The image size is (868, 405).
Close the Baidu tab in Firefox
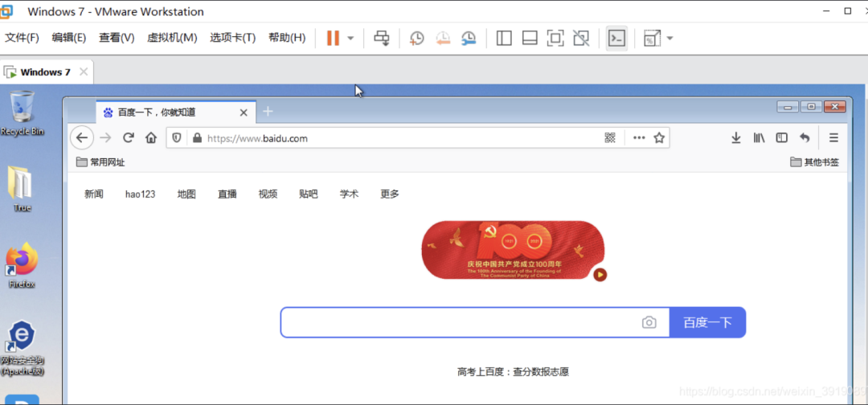(243, 112)
